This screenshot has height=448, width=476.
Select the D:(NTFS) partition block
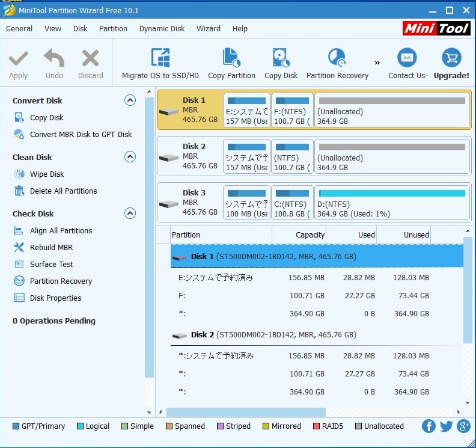coord(392,202)
